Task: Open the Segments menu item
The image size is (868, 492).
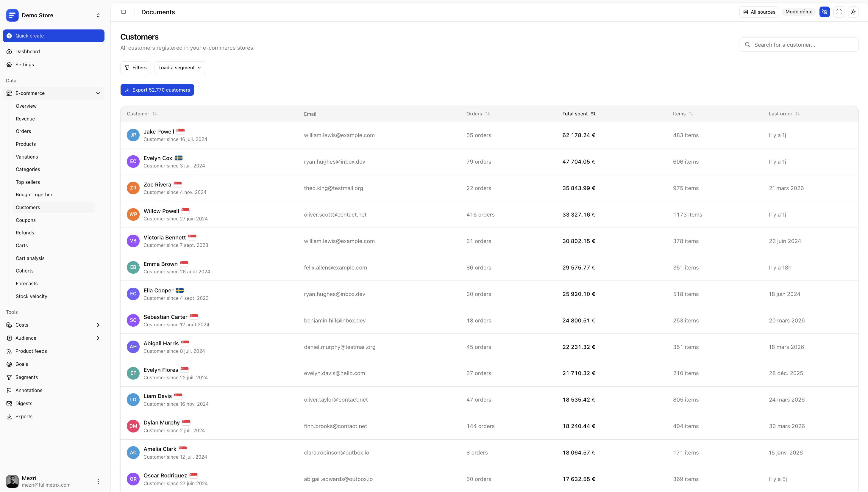Action: coord(27,377)
